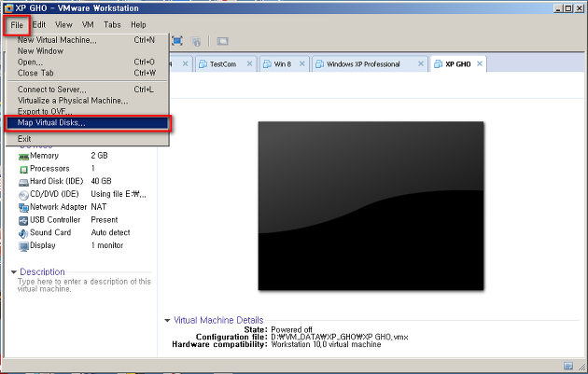This screenshot has height=374, width=588.
Task: Close the Win 8 tab
Action: 301,63
